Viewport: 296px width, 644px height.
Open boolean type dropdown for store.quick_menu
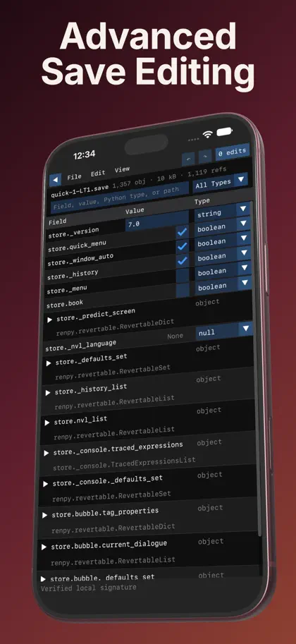pos(222,226)
